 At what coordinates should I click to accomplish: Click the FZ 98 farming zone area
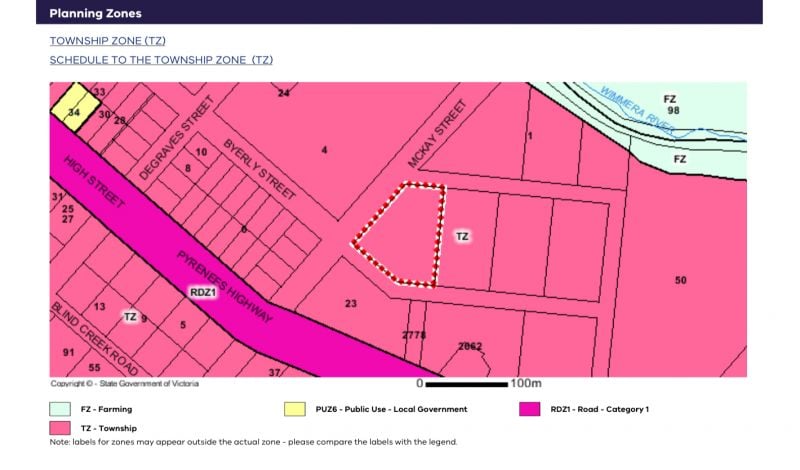(671, 105)
